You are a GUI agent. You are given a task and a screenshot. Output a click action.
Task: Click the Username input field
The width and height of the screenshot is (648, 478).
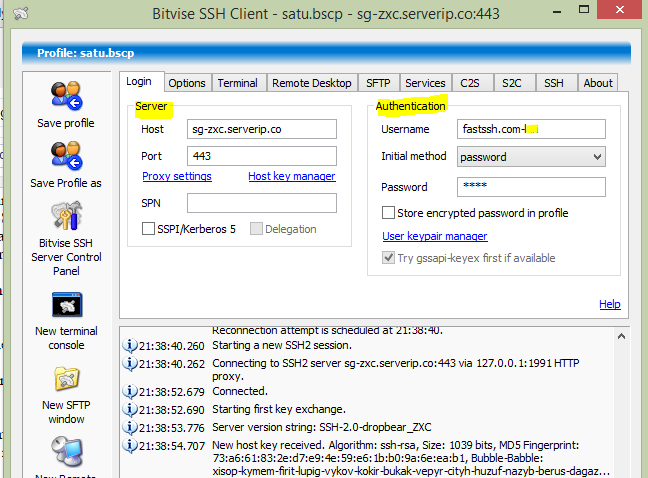[531, 129]
